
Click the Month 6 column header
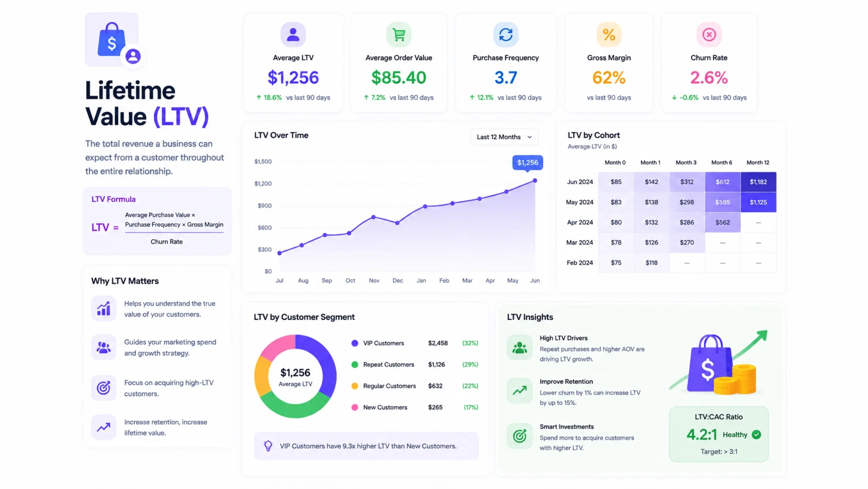[722, 163]
